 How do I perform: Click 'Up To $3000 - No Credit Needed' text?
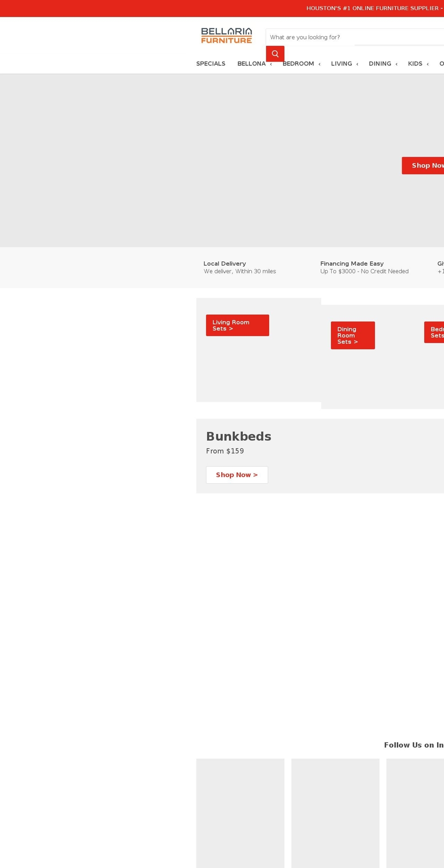364,272
